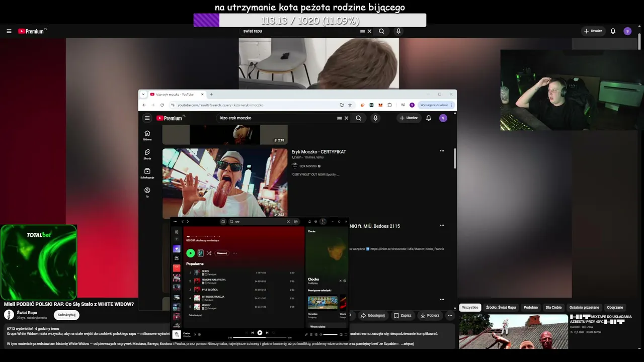
Task: Clear the 'swiat rapu' search text
Action: tap(369, 31)
